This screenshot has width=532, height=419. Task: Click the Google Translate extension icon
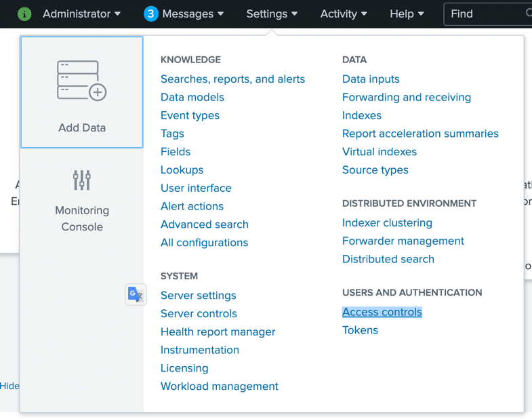click(136, 294)
